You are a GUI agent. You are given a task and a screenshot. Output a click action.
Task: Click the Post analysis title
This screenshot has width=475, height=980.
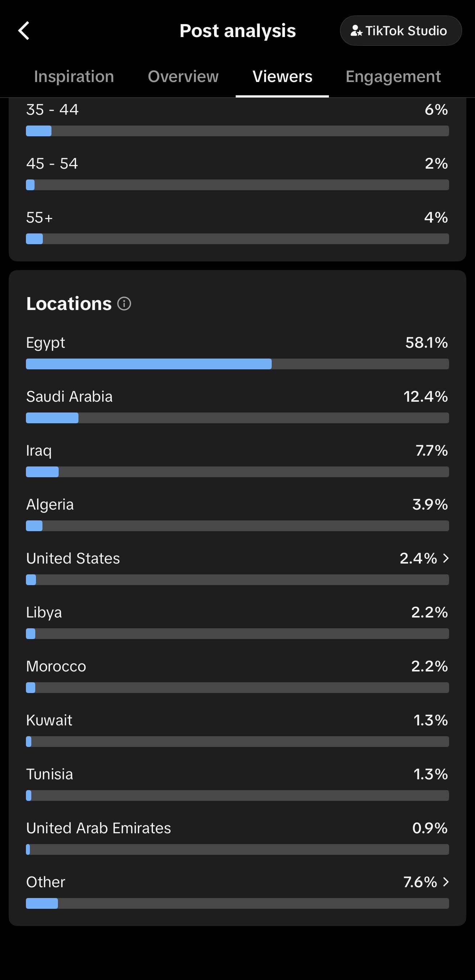point(237,31)
